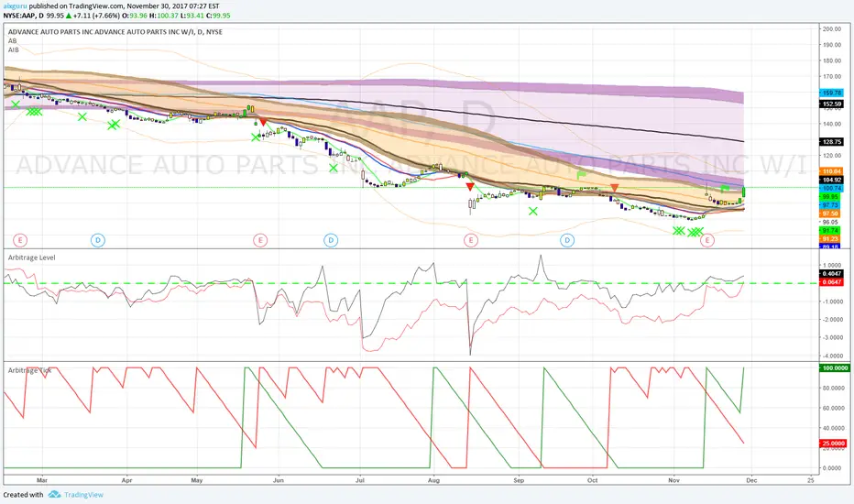The height and width of the screenshot is (504, 854).
Task: Select the 25.0000 red Arbitrage Tick label
Action: [x=833, y=444]
